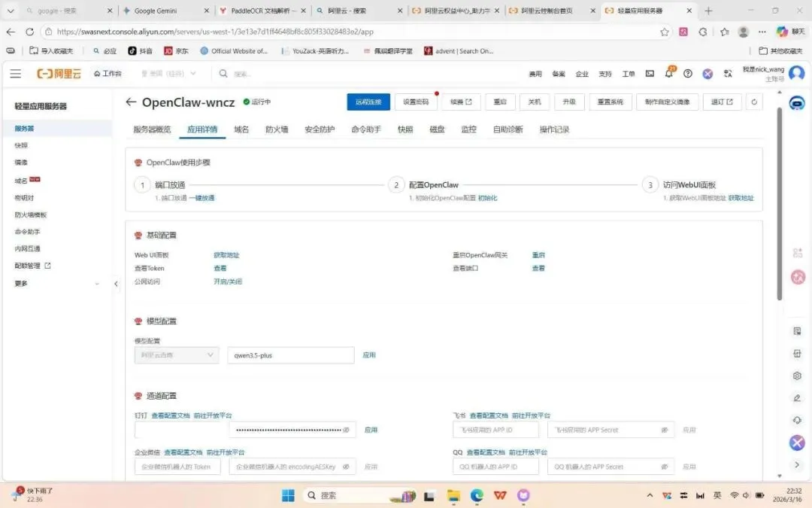Reveal the WeCom encodingAESKey with eye icon
The width and height of the screenshot is (812, 508).
coord(346,467)
